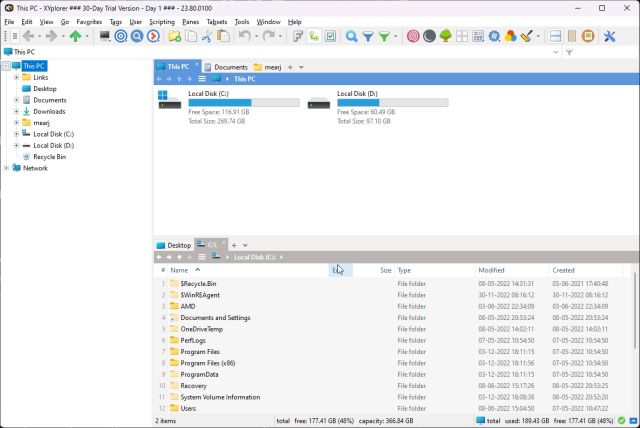
Task: Click the blue gear toolbar icon
Action: 494,36
